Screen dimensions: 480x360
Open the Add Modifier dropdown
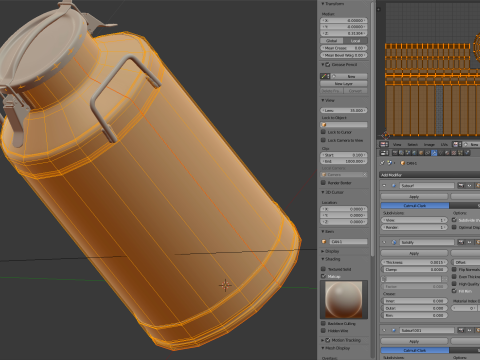point(430,175)
